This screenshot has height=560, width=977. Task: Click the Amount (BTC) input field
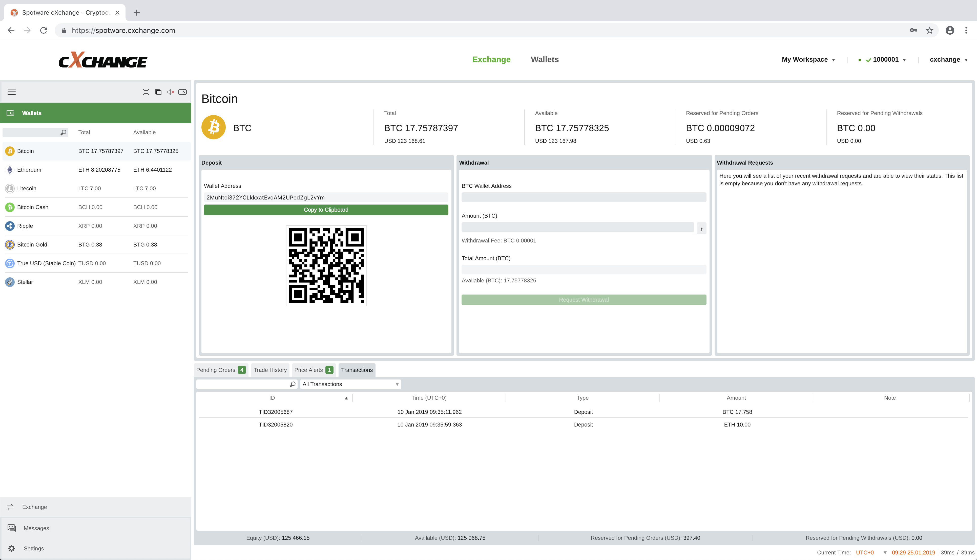[x=578, y=227]
